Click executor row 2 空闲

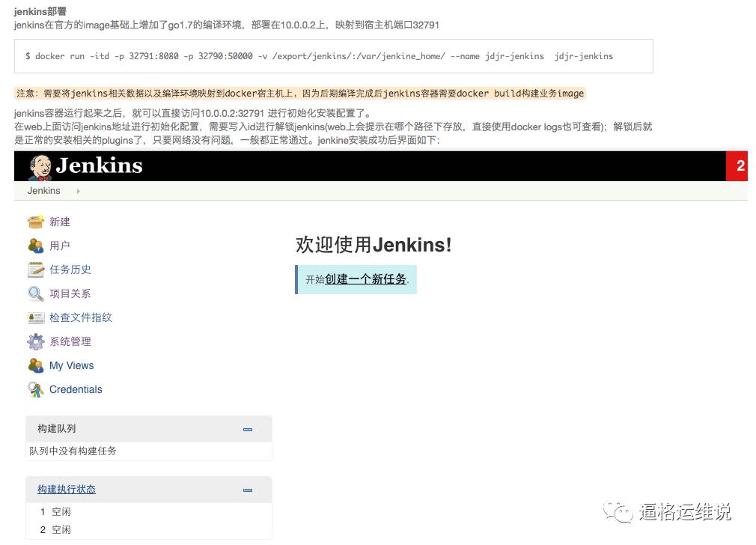click(55, 530)
